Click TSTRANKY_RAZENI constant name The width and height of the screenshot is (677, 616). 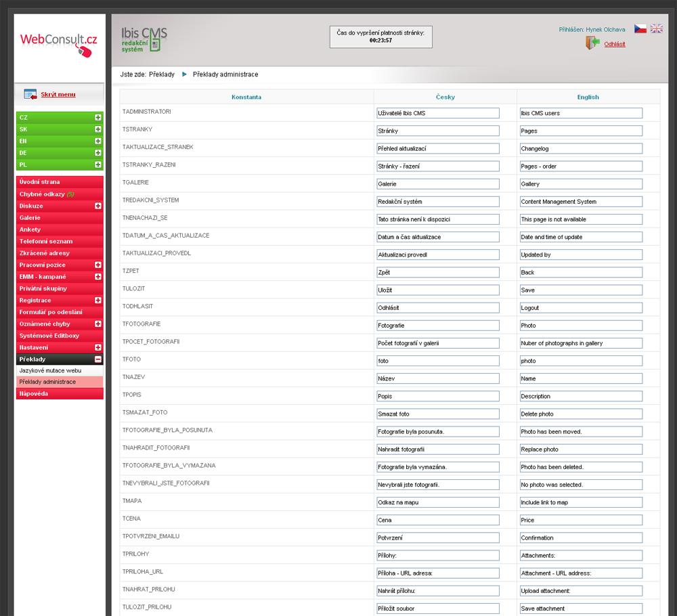[149, 164]
